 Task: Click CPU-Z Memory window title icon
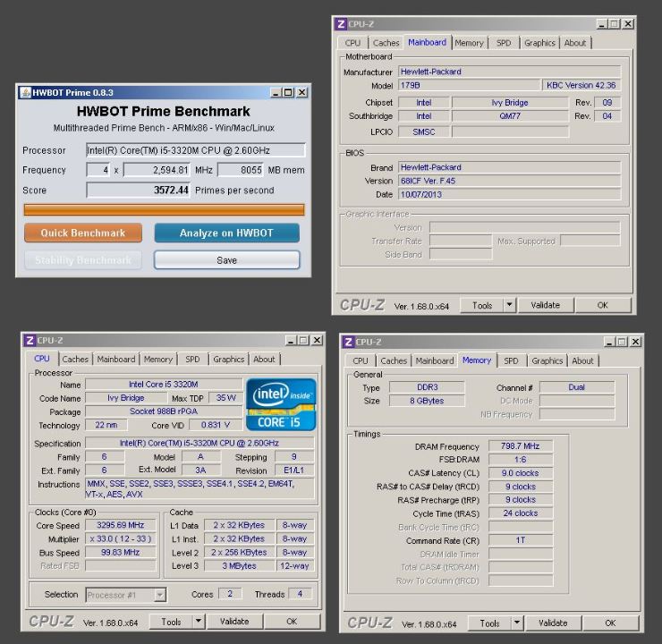348,342
